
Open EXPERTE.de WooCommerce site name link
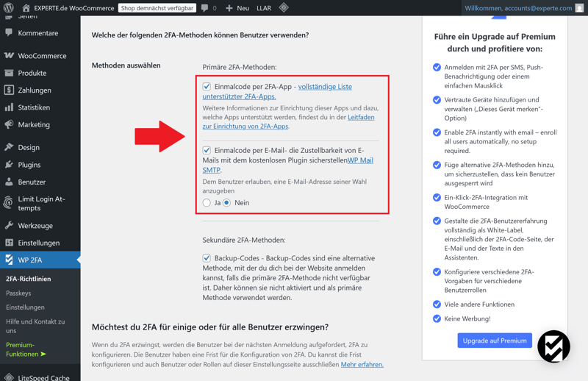tap(74, 8)
